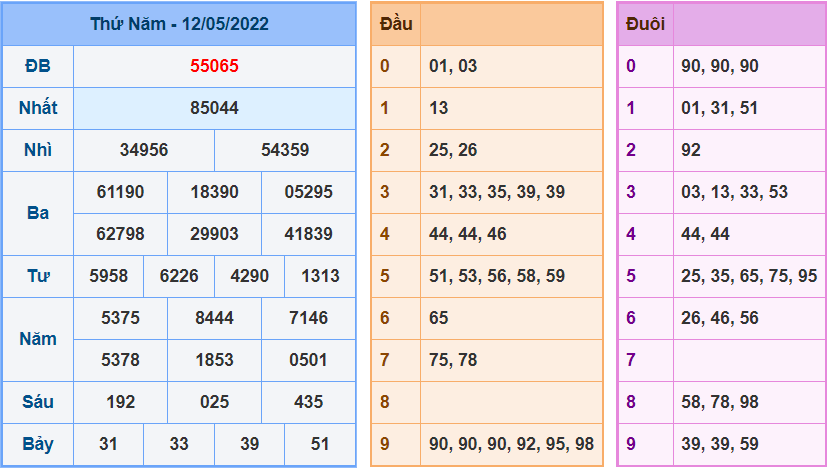Click Đuôi row 0 values "90, 90, 90"

tap(720, 66)
